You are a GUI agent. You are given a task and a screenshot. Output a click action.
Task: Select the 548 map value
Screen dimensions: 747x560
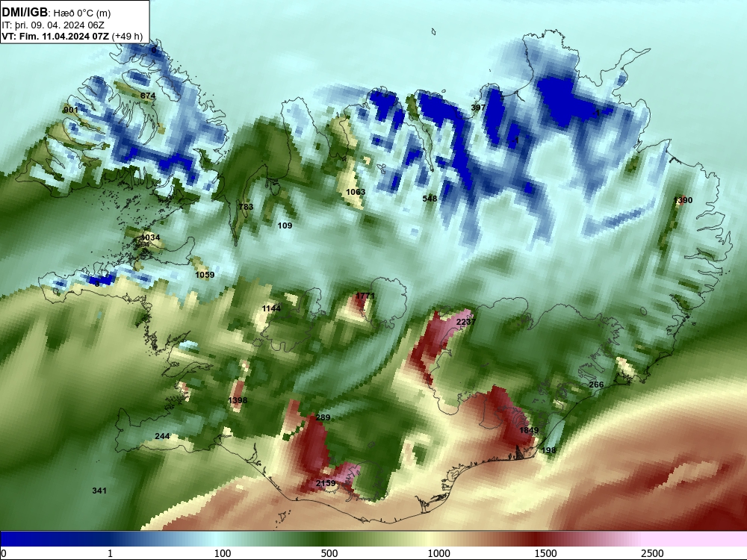coord(430,198)
